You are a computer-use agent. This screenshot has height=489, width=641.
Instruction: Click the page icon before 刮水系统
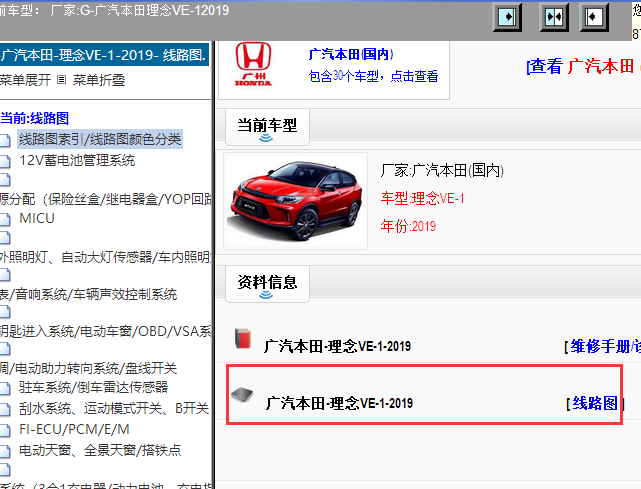[4, 409]
